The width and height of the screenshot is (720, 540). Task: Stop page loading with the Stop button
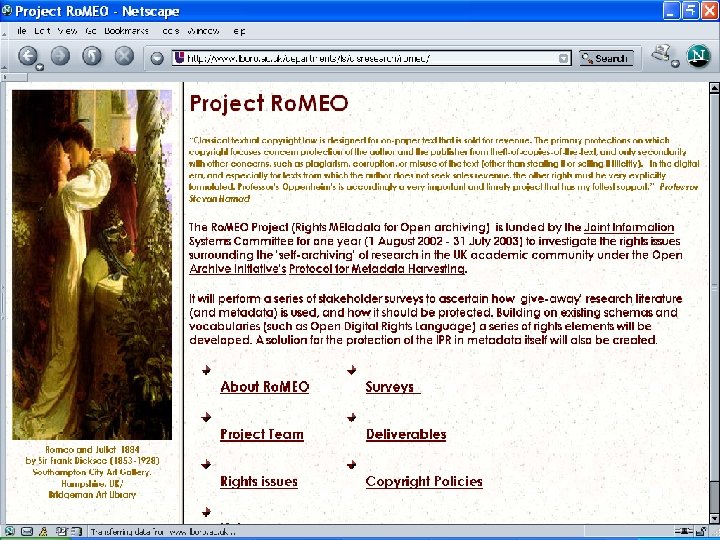[124, 56]
